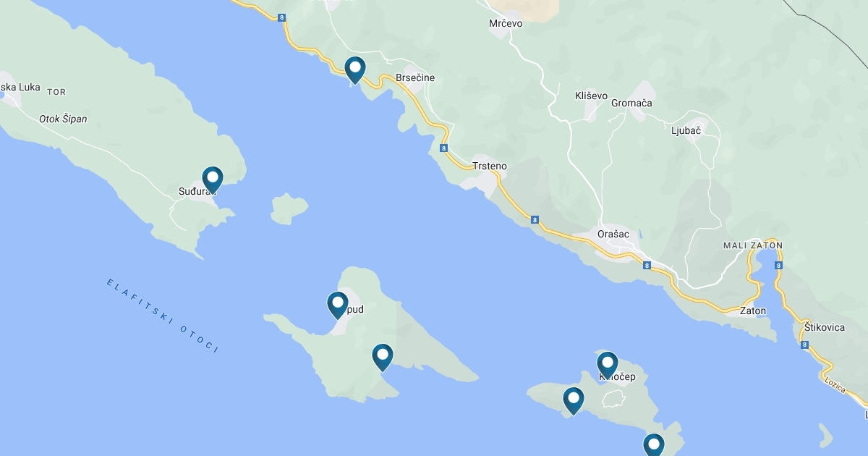Click the pin on Koločep's west coast
This screenshot has height=456, width=868.
pyautogui.click(x=574, y=401)
